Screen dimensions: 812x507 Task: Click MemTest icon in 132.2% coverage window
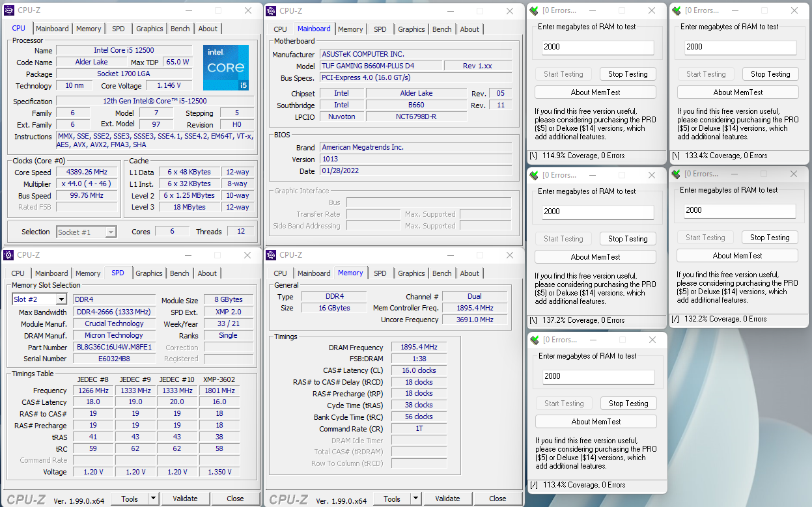coord(676,174)
